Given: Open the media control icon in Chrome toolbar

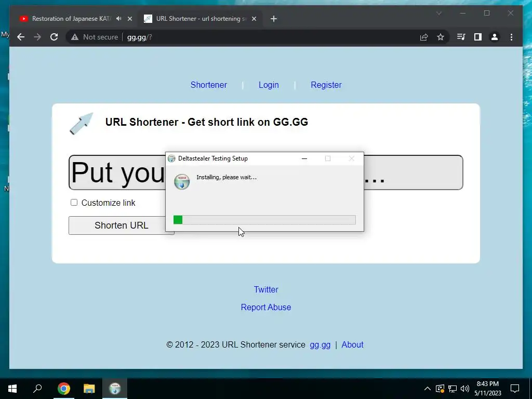Looking at the screenshot, I should pyautogui.click(x=461, y=37).
